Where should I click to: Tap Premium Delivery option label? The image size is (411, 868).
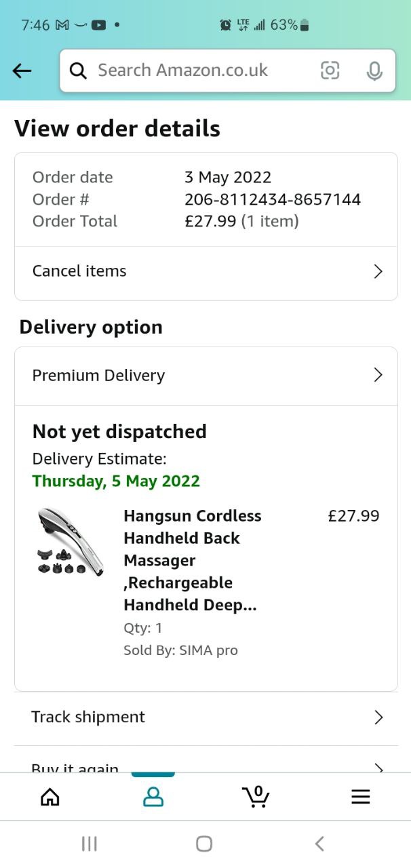(x=99, y=376)
